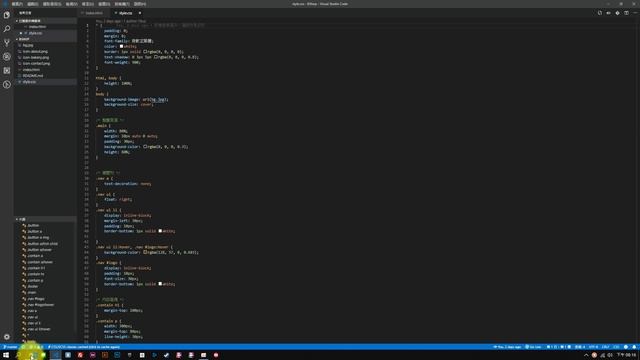Select .contain p in the outline
This screenshot has height=360, width=640.
coord(35,280)
